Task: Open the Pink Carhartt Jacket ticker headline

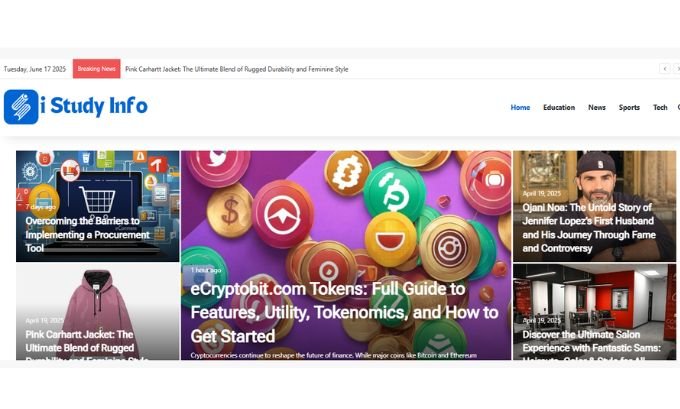Action: pos(237,69)
